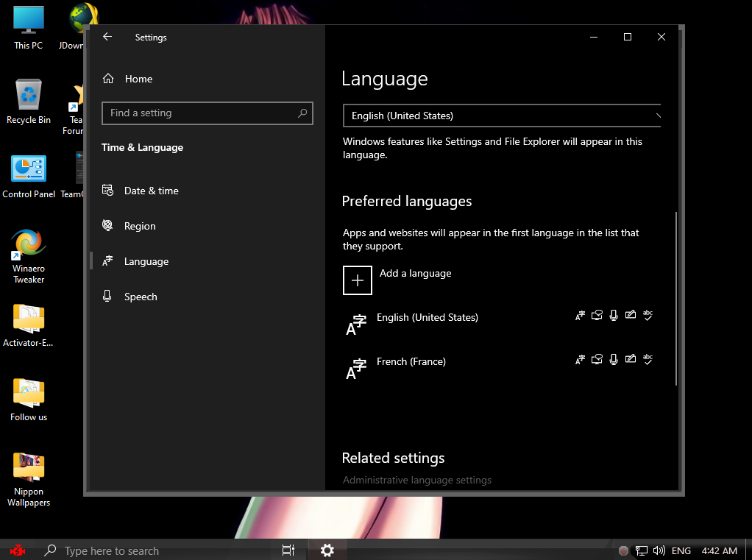
Task: Click the ENG input indicator in the tray
Action: (681, 550)
